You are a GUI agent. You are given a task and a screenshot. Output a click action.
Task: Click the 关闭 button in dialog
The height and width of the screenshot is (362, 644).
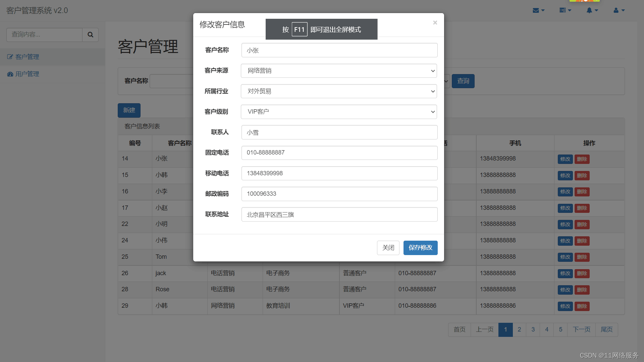coord(388,248)
